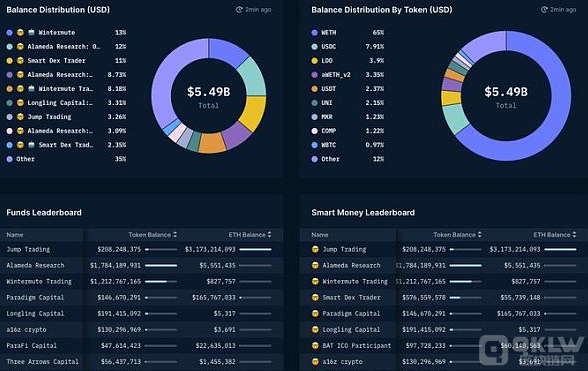Open BAT ICO Participant name in Smart Money Leaderboard
The image size is (588, 371).
pyautogui.click(x=357, y=346)
